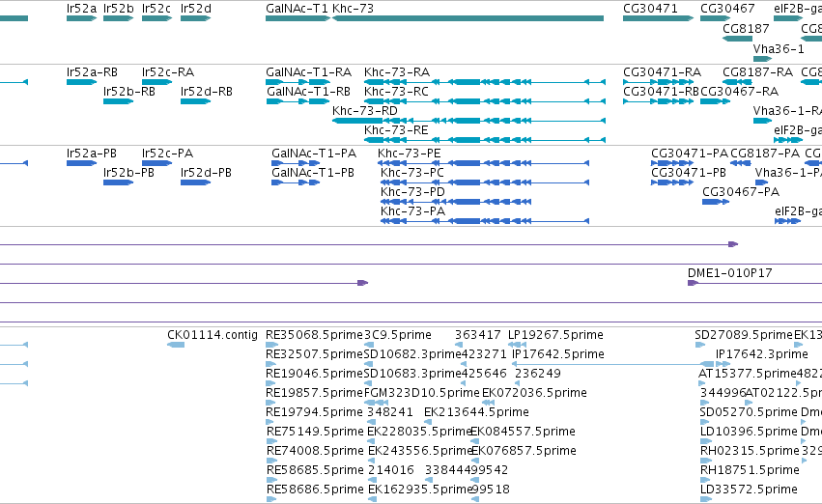Open the EK072036.5prime EST

(488, 403)
